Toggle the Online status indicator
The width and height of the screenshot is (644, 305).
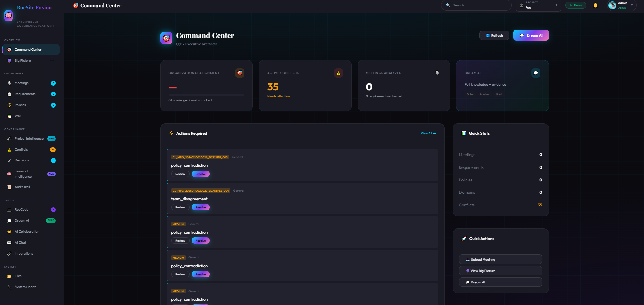576,5
